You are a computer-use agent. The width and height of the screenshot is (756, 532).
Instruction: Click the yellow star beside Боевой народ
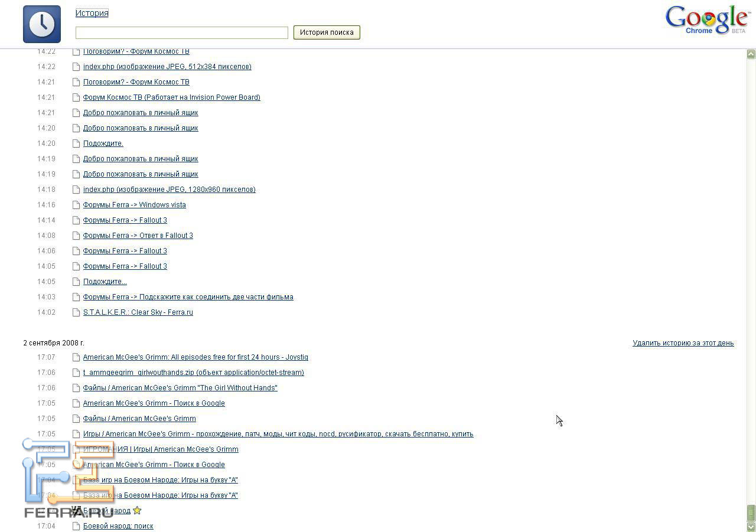point(137,510)
